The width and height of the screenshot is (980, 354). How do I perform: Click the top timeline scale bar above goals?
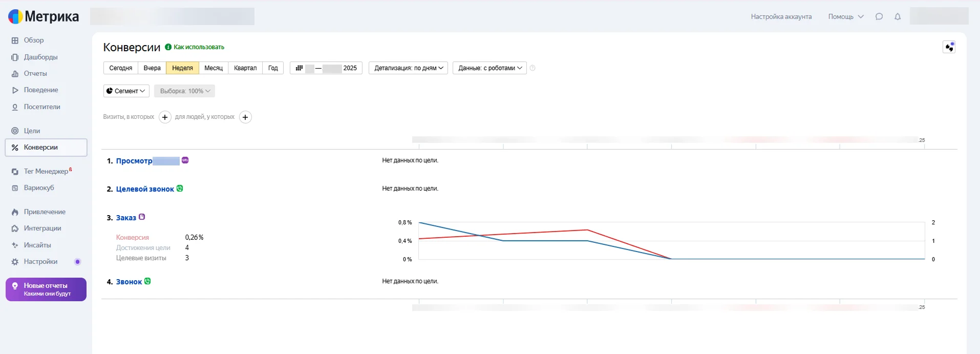(668, 140)
